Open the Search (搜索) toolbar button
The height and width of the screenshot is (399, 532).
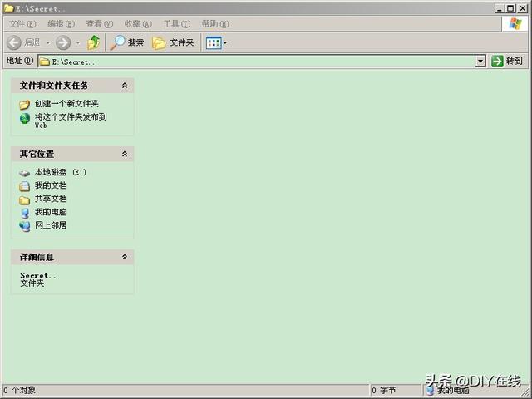point(127,42)
